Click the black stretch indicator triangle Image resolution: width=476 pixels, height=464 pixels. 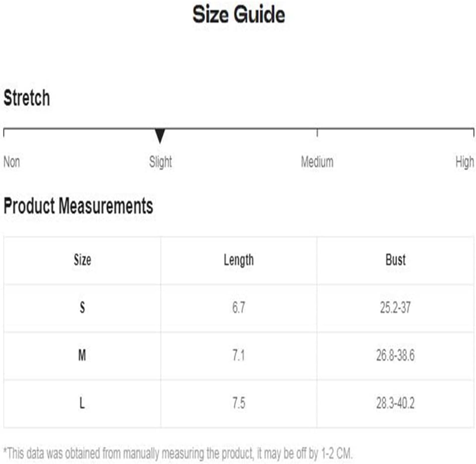[160, 135]
